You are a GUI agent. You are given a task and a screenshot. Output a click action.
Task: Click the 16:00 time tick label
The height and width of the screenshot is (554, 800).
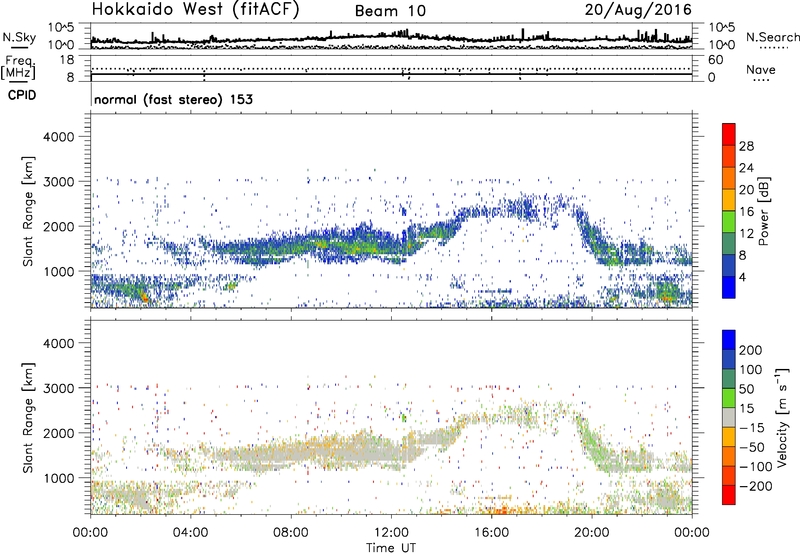pyautogui.click(x=491, y=533)
